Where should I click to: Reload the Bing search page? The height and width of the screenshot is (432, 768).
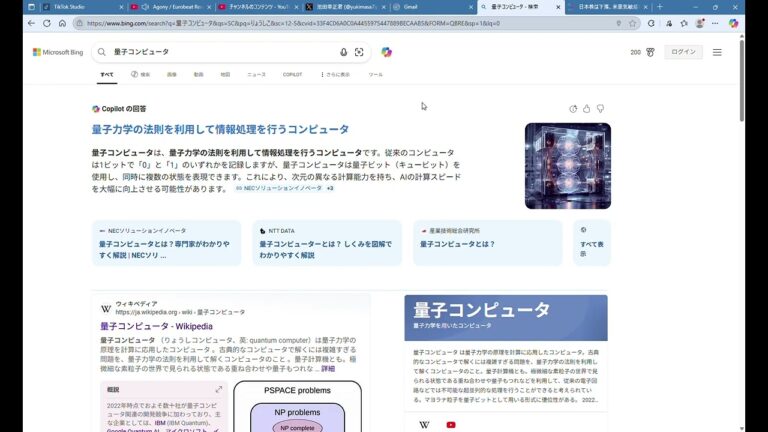pyautogui.click(x=47, y=23)
